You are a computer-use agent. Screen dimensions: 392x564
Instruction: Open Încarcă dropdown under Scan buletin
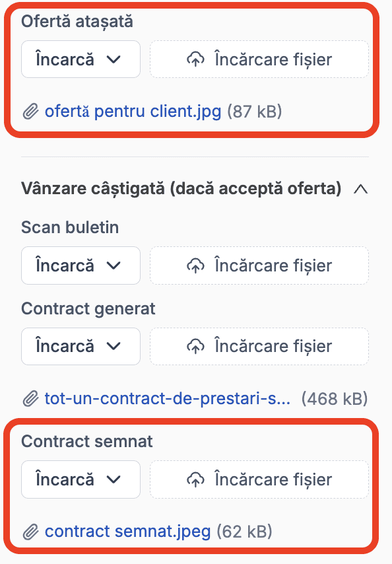[81, 265]
